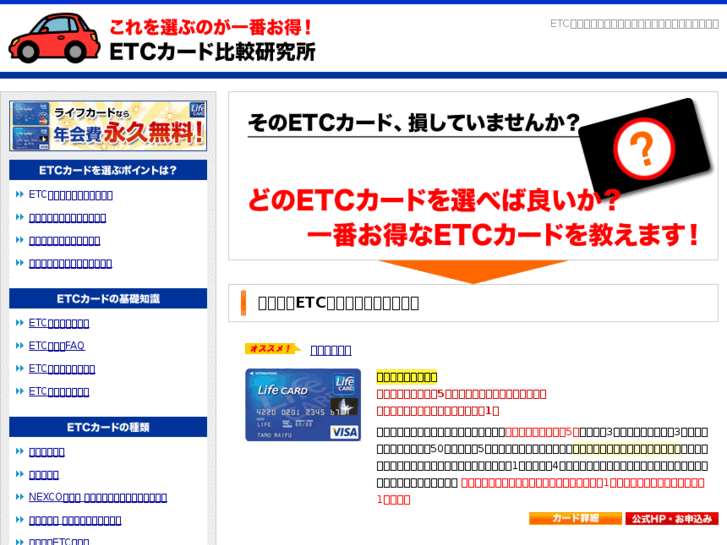The width and height of the screenshot is (727, 545).
Task: Click the red 一番お得なETCカードを教えます! text
Action: point(503,235)
